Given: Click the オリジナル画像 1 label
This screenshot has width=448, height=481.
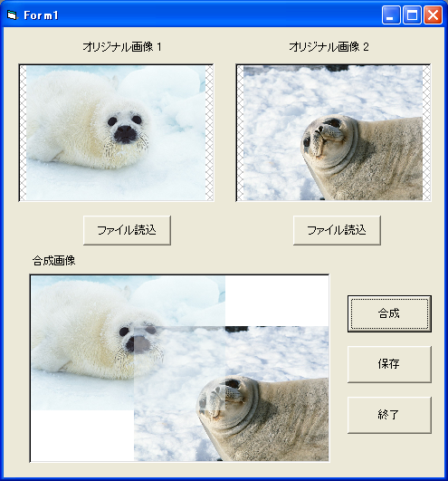Looking at the screenshot, I should click(x=122, y=47).
